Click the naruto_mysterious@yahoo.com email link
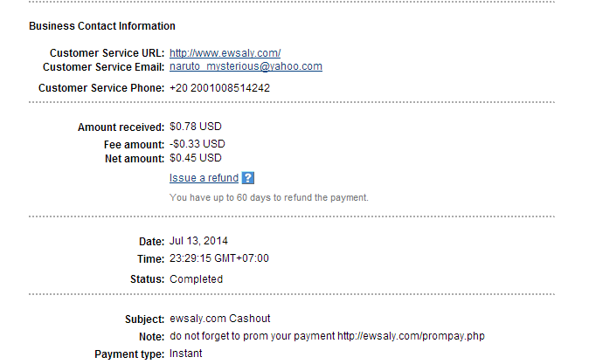The image size is (589, 364). coord(246,66)
